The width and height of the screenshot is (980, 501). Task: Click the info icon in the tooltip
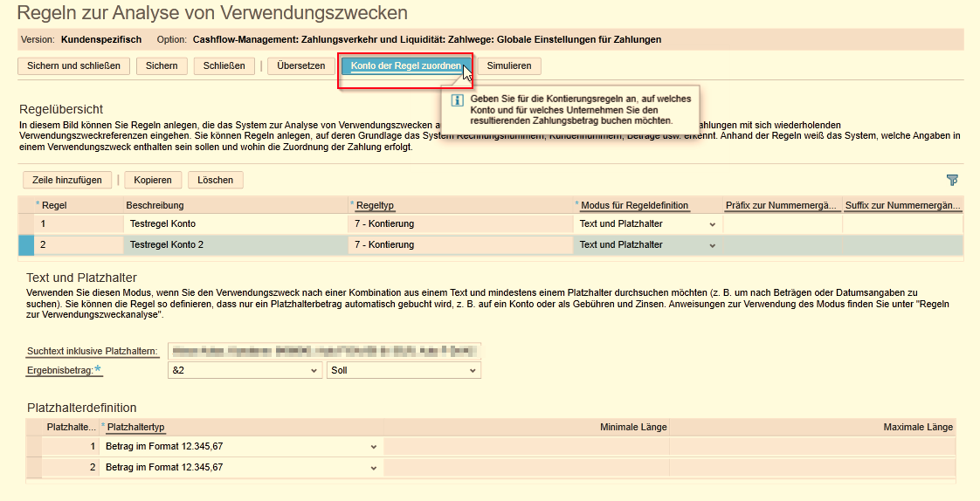[x=457, y=100]
